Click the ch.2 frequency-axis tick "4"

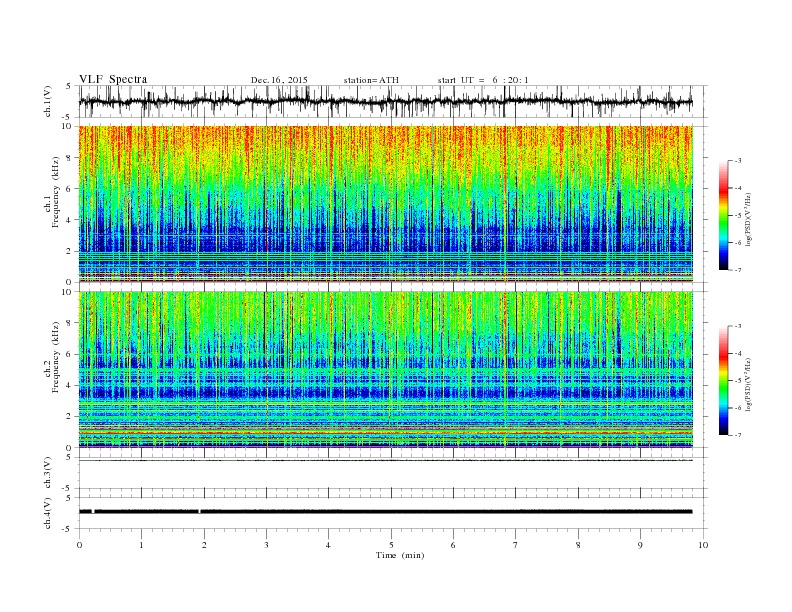tap(70, 385)
